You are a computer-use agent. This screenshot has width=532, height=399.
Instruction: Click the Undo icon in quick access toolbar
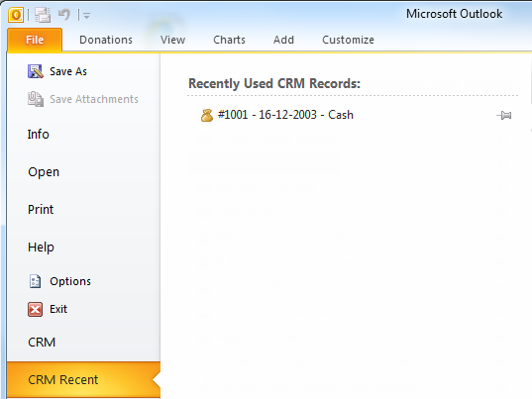click(63, 15)
